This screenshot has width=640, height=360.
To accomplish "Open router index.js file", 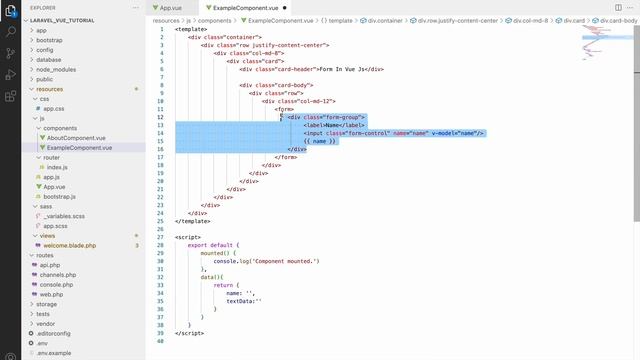I will point(57,167).
